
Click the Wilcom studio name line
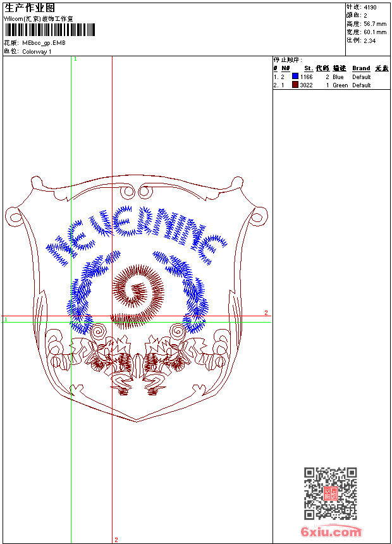tap(38, 19)
